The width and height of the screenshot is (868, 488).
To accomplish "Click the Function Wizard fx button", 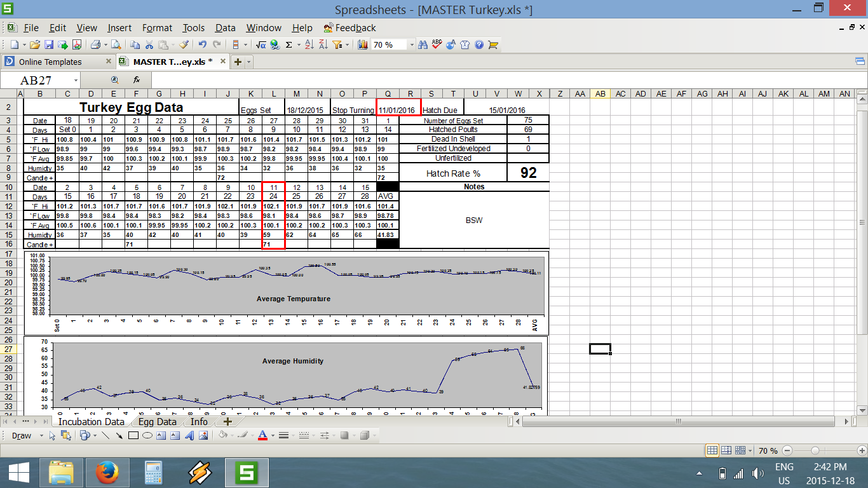I will tap(137, 80).
